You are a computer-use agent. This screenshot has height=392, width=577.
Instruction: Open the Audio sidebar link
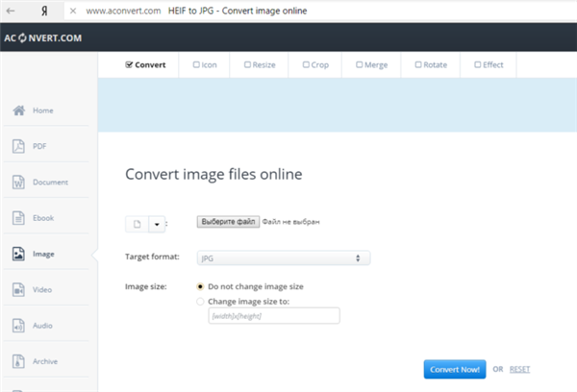point(42,326)
